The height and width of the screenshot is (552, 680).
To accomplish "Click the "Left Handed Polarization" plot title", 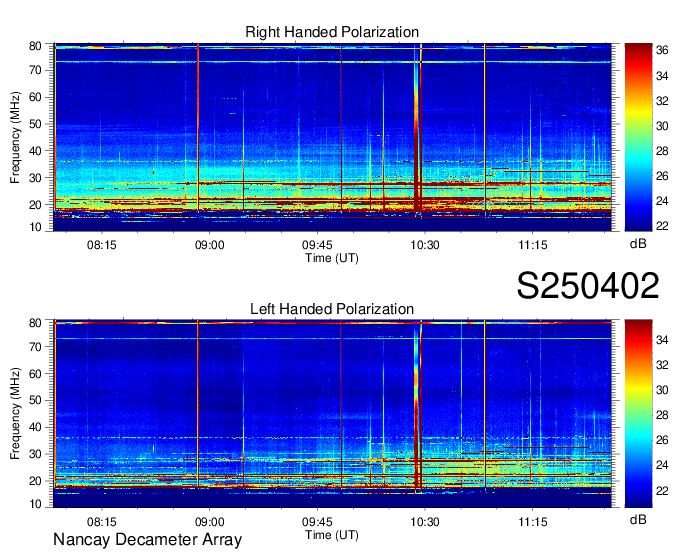I will [332, 309].
